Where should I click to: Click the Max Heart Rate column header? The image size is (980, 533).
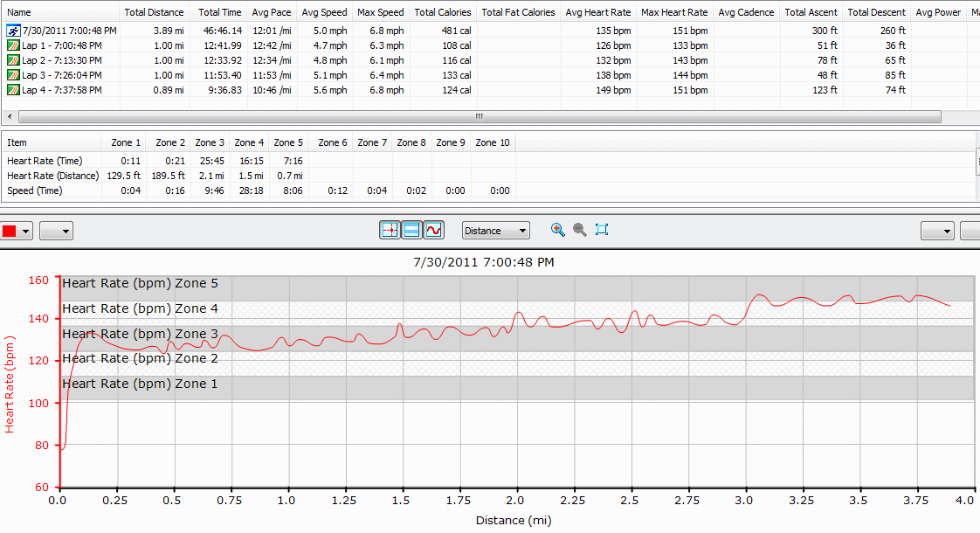click(x=674, y=12)
